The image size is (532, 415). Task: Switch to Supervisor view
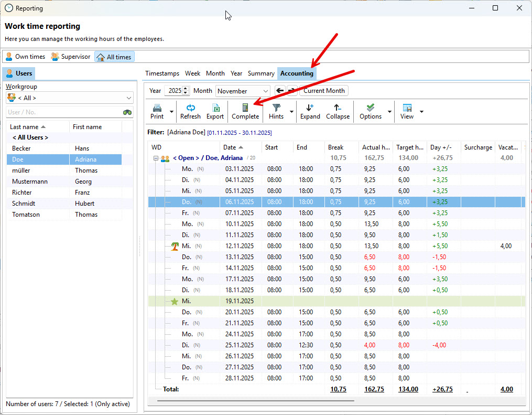pyautogui.click(x=71, y=57)
